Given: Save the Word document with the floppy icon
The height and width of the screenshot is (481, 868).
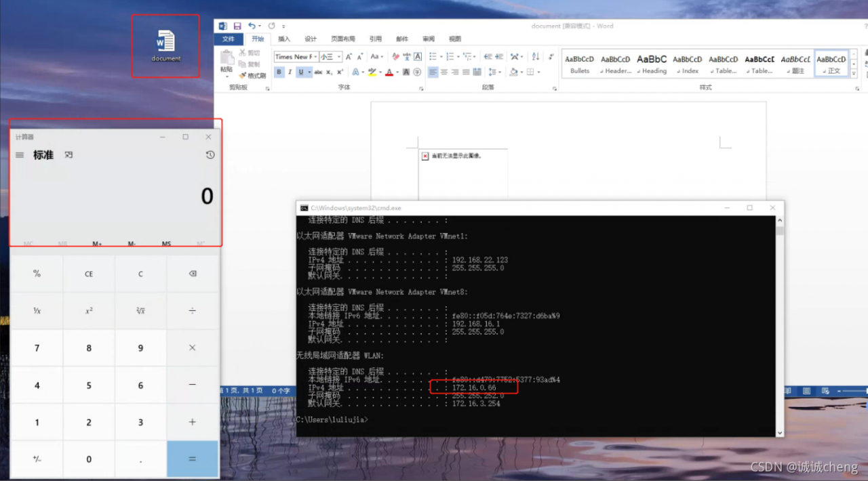Looking at the screenshot, I should [237, 26].
